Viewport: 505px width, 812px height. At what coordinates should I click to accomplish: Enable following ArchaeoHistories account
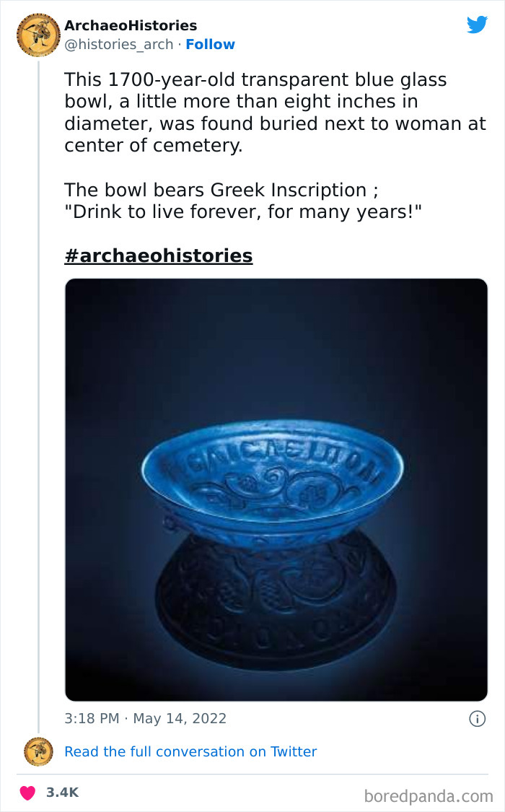tap(210, 45)
